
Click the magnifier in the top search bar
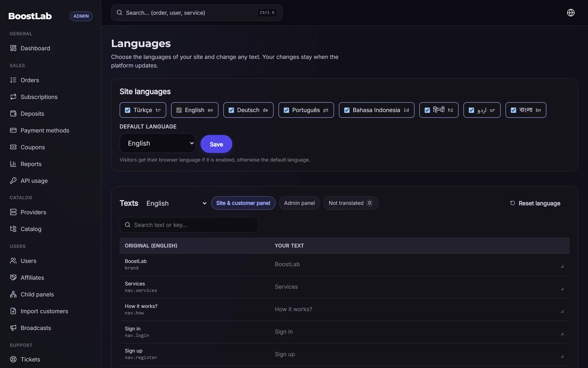point(119,13)
